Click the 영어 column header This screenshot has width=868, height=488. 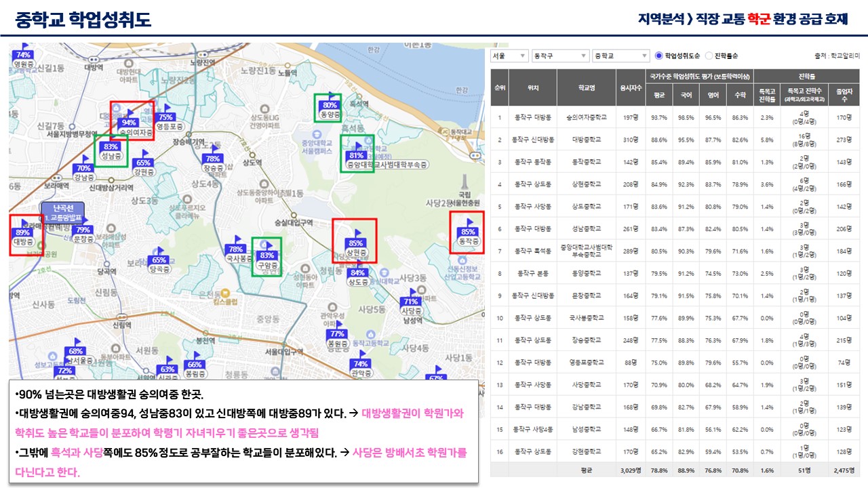tap(713, 95)
